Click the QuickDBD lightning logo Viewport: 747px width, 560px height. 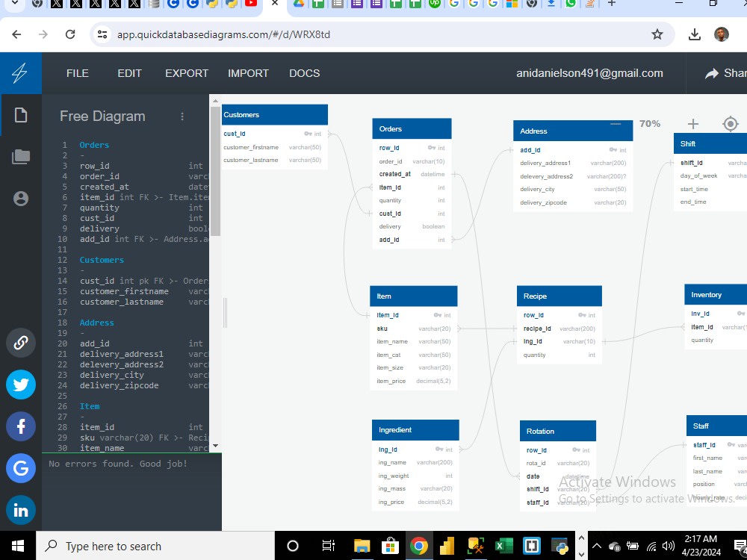tap(20, 73)
